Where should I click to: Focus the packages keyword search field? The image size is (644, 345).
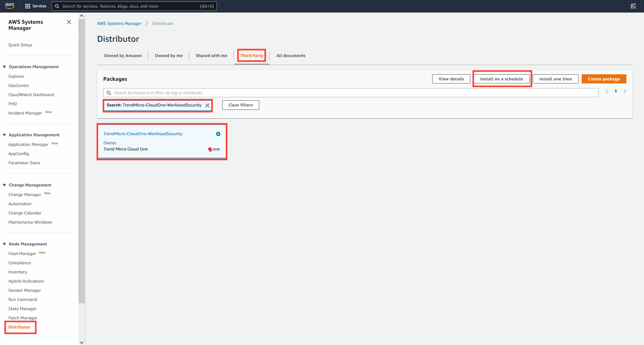coord(351,93)
